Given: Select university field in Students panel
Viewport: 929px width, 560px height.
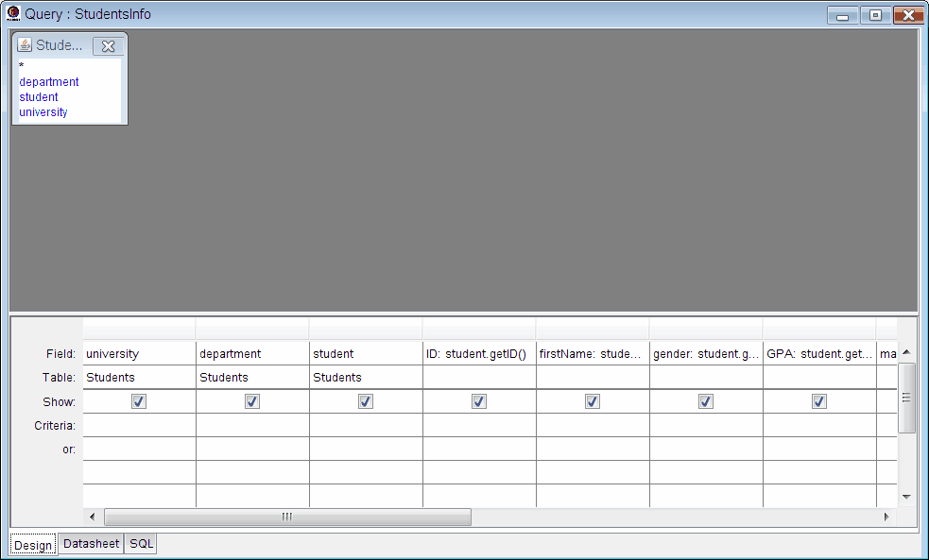Looking at the screenshot, I should (43, 111).
